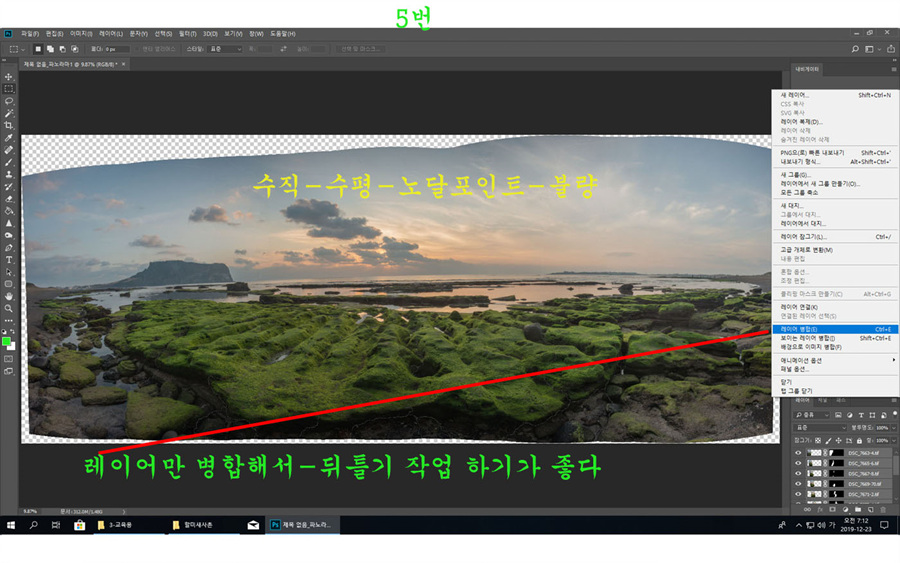Click Subtract from Selection mode icon
900x563 pixels.
point(62,49)
